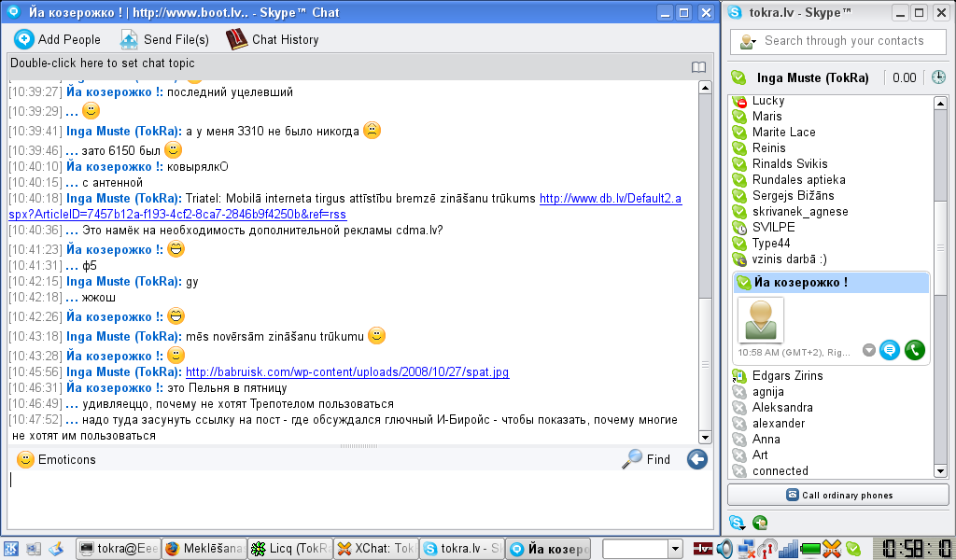Screen dimensions: 956x560
Task: Open the K menu in the taskbar
Action: click(x=11, y=549)
